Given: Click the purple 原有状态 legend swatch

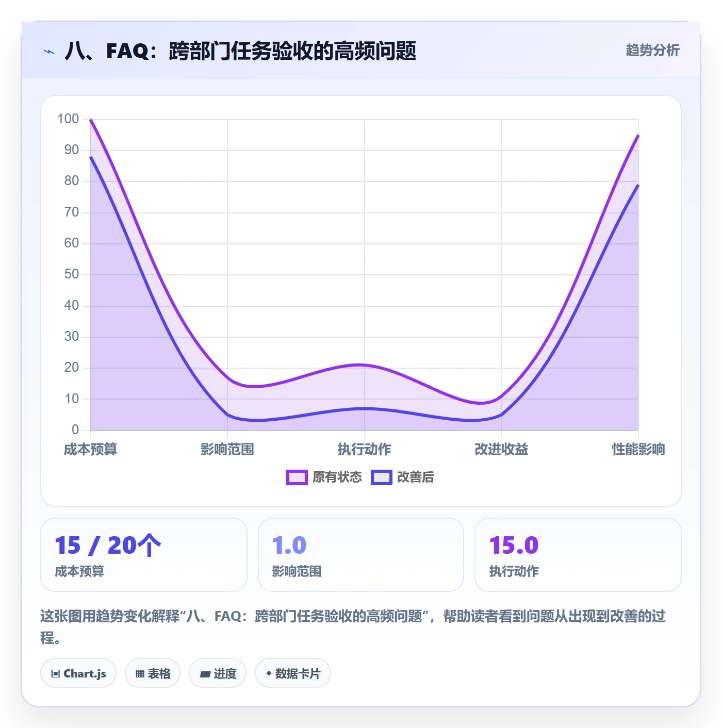Looking at the screenshot, I should click(297, 477).
